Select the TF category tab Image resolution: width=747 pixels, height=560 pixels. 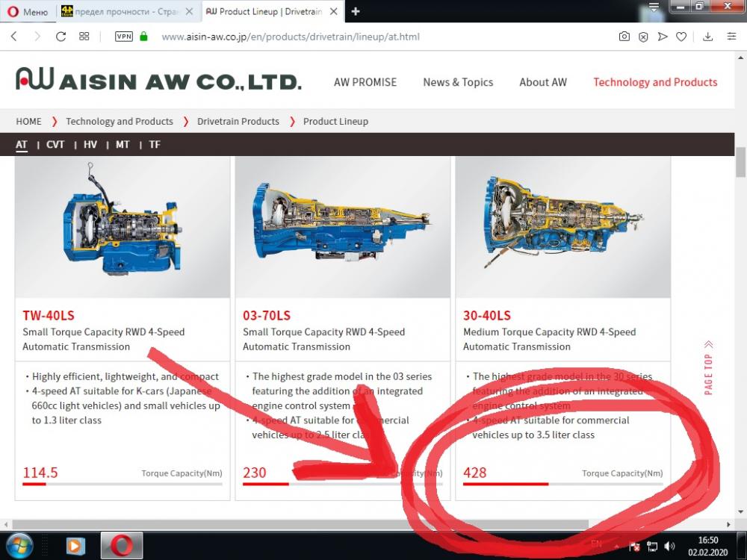(x=155, y=145)
